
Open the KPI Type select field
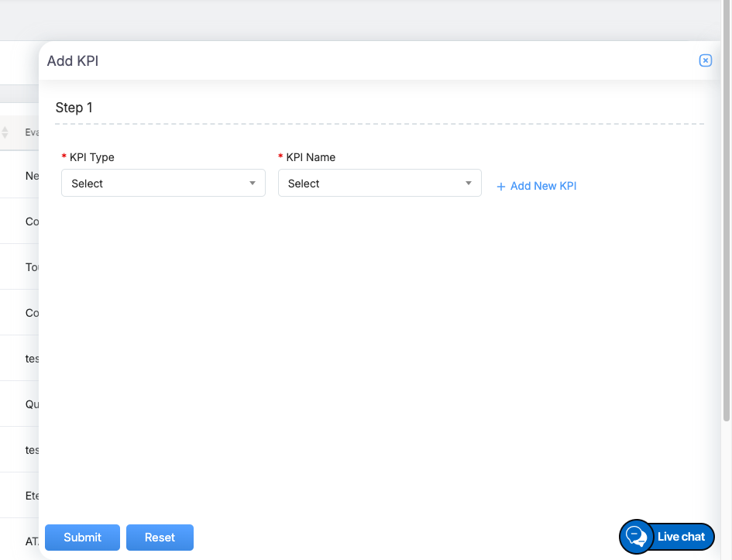[155, 184]
